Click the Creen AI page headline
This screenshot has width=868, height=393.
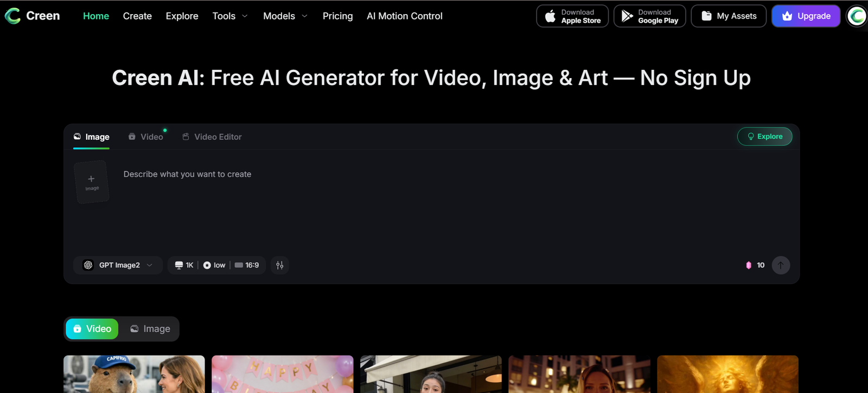[x=431, y=78]
